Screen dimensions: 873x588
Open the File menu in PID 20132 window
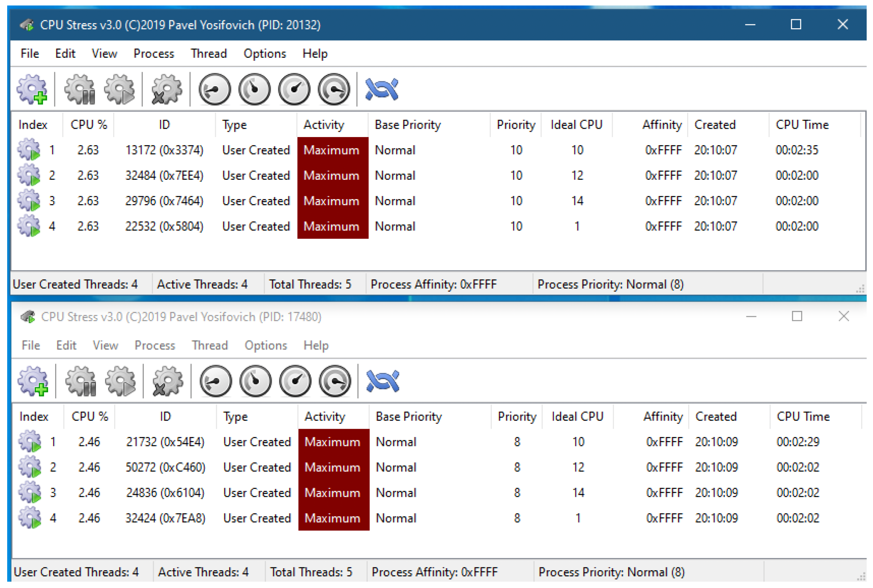pos(30,54)
